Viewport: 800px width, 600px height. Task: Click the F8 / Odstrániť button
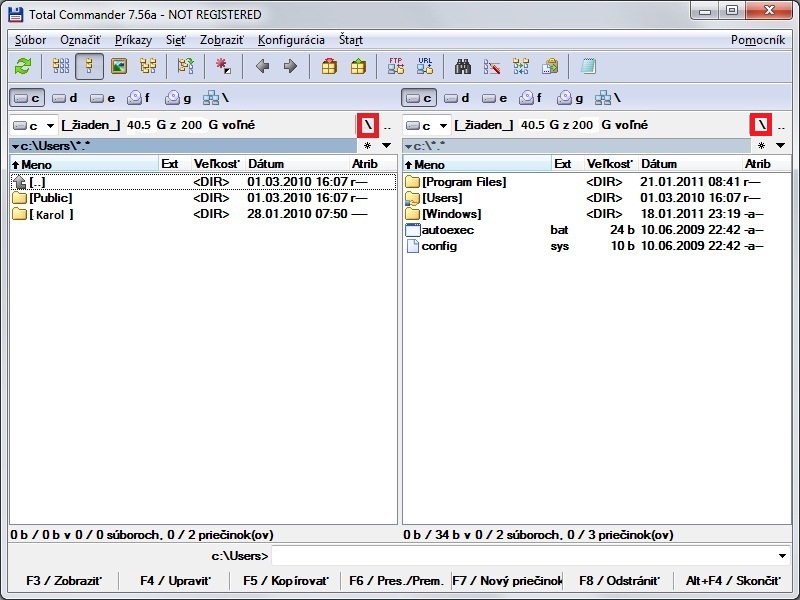coord(619,581)
